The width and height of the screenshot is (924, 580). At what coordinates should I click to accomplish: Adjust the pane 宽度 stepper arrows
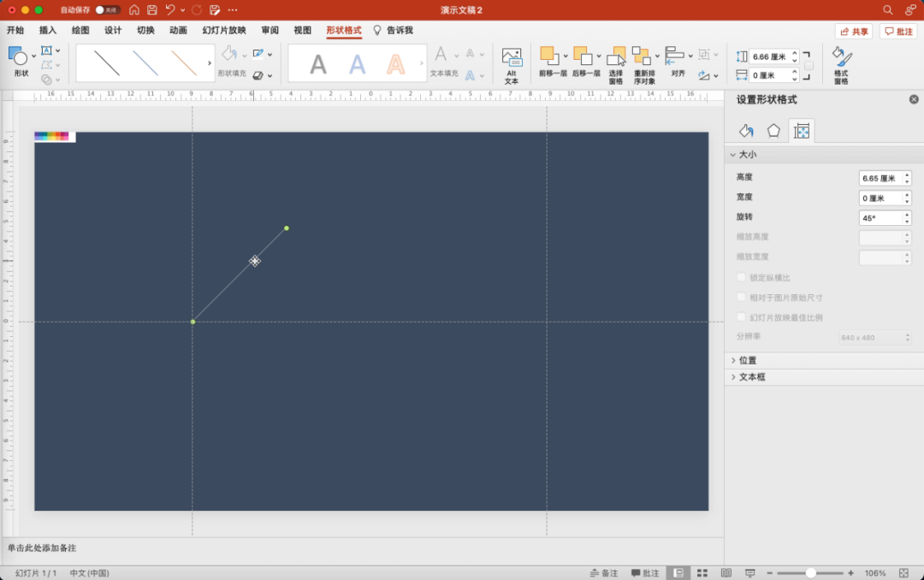pos(907,198)
